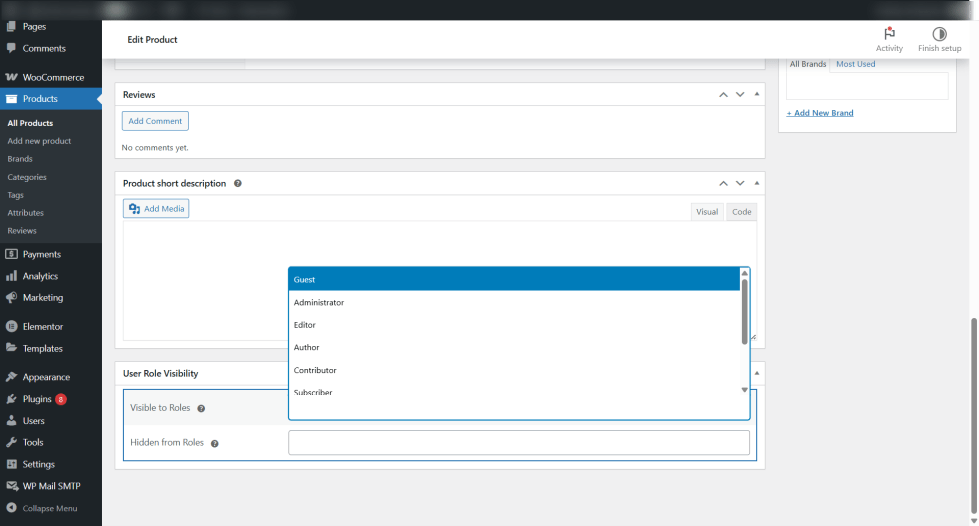Click the Appearance paintbrush icon
The image size is (979, 526).
click(11, 377)
